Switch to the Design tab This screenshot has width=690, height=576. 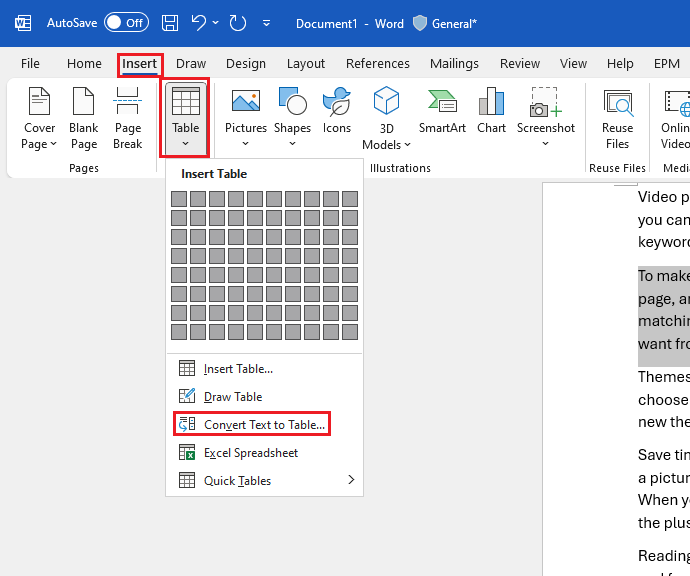tap(246, 64)
